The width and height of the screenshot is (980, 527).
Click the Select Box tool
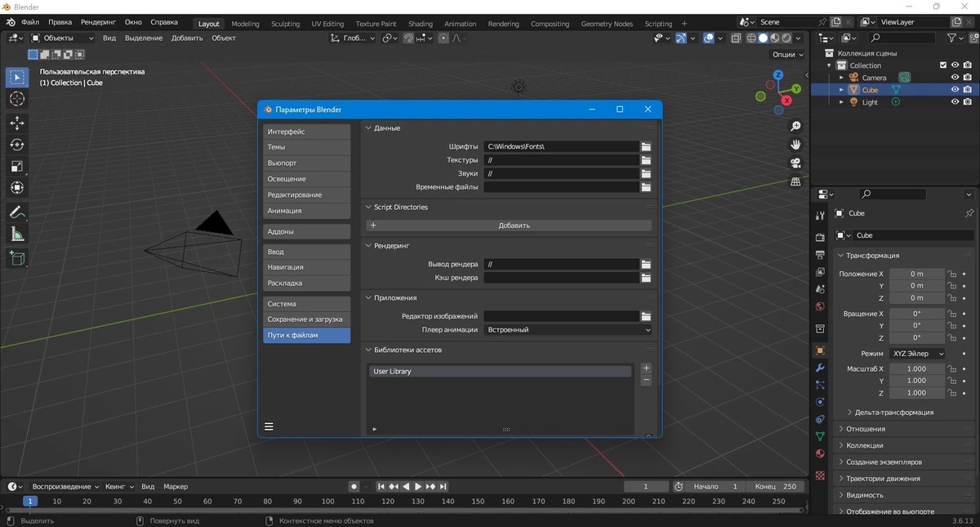pos(16,78)
